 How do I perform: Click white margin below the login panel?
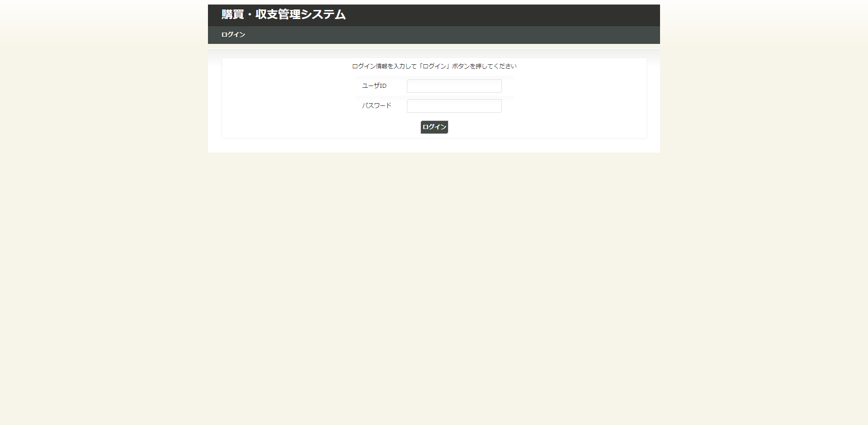(x=434, y=146)
